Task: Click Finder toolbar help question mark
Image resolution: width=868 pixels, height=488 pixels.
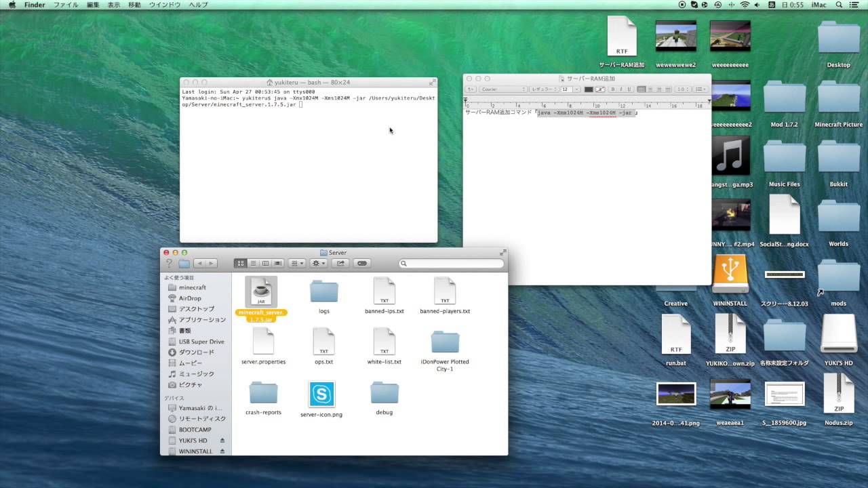Action: [170, 263]
